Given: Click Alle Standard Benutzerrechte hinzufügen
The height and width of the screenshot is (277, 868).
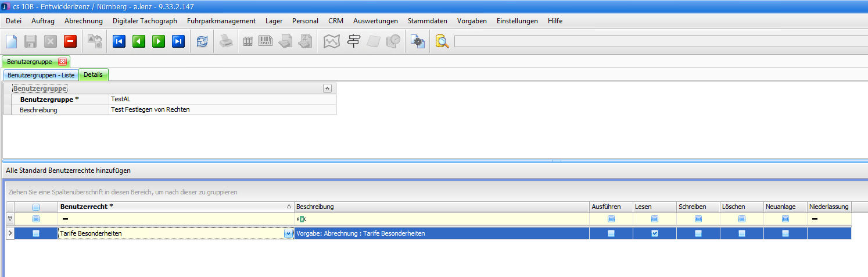Looking at the screenshot, I should tap(68, 171).
